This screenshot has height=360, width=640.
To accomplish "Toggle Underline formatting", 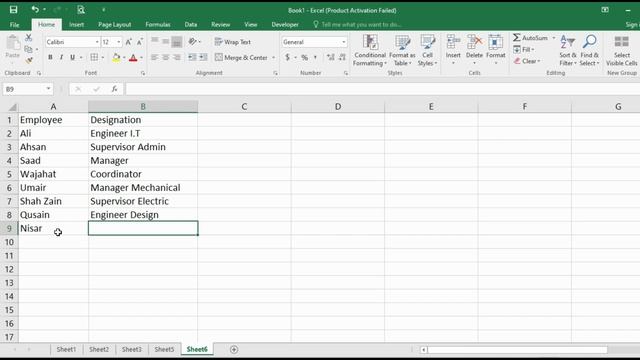I will 72,58.
